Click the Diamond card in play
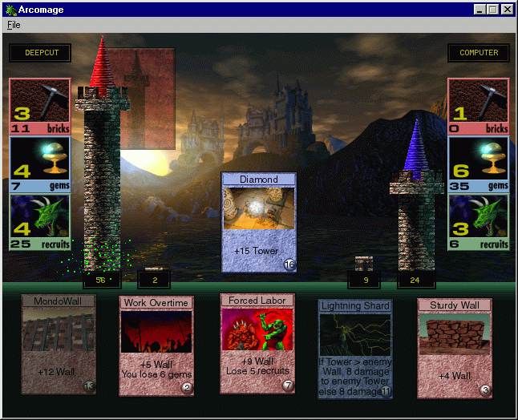 point(259,222)
